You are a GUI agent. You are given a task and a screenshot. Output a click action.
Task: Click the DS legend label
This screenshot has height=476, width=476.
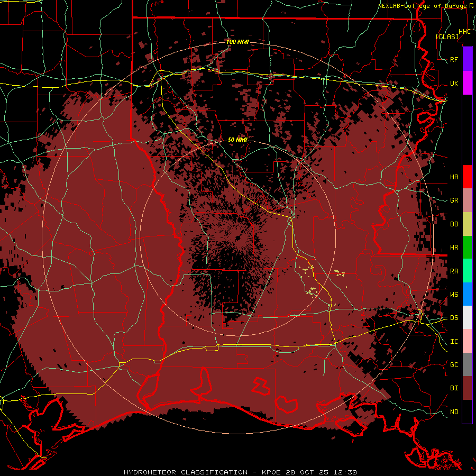(454, 318)
